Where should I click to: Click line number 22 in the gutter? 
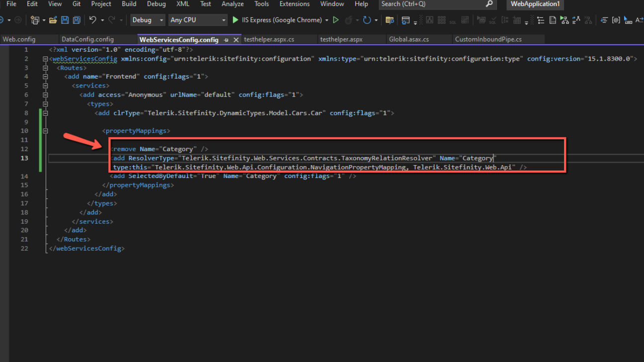click(25, 248)
